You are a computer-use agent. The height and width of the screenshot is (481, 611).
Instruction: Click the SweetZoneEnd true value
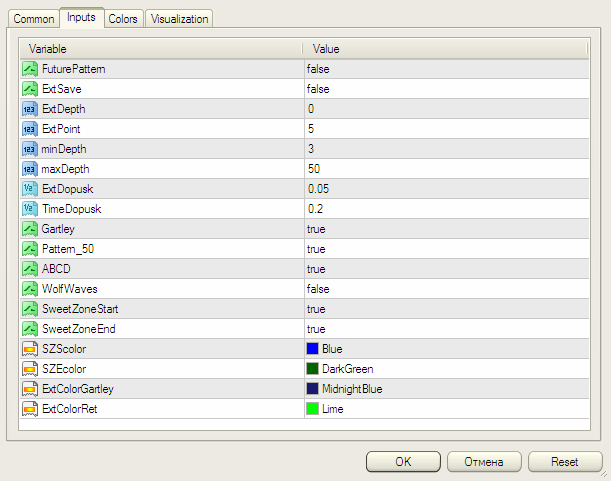316,329
